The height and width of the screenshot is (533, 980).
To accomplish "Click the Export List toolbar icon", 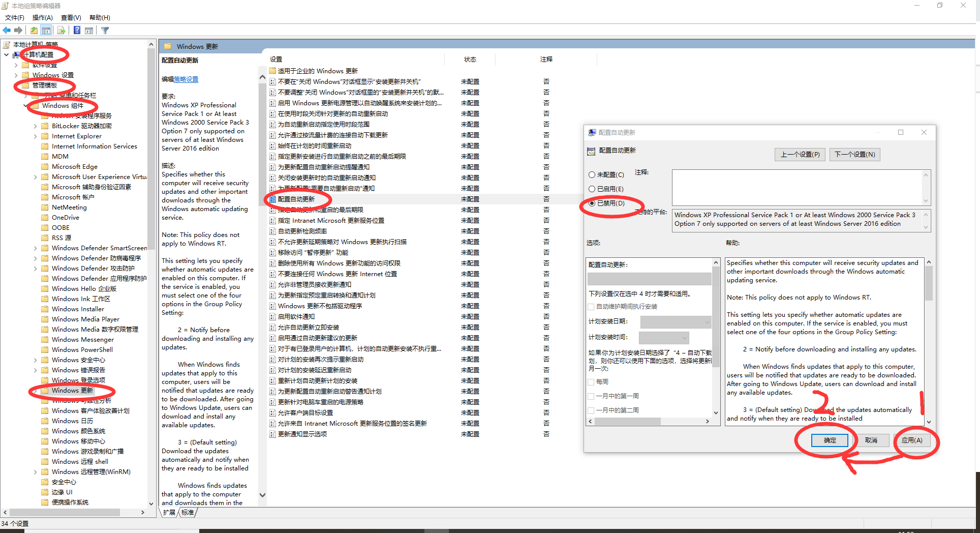I will [x=62, y=31].
